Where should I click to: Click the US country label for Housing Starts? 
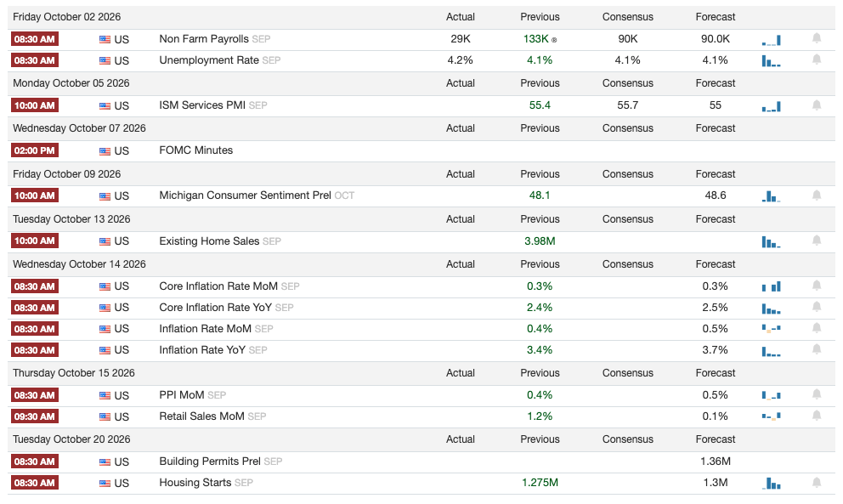(122, 484)
